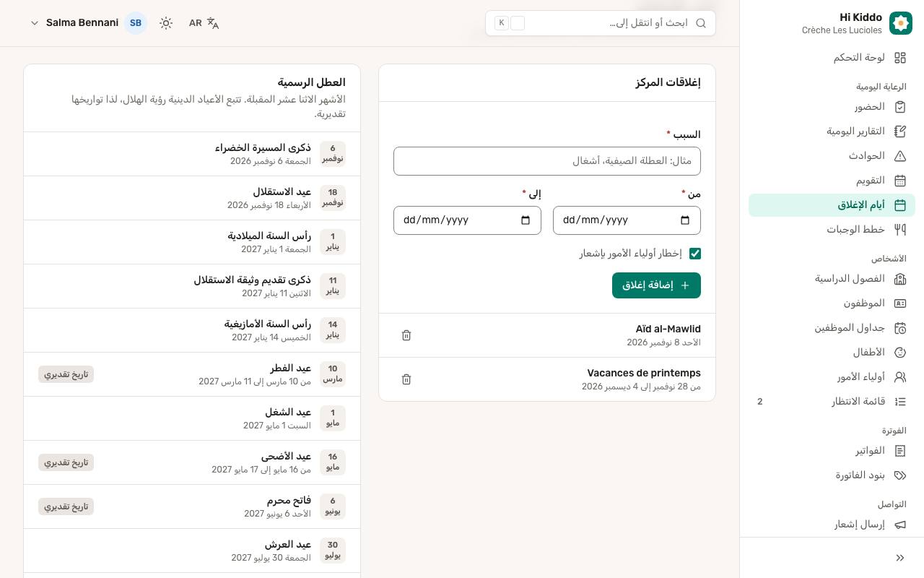Viewport: 924px width, 578px height.
Task: Click the عيد الاستقلال holiday entry
Action: [192, 198]
